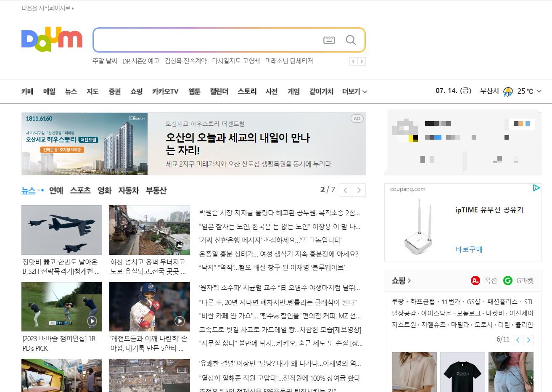Click the weather umbrella icon next to 부산시
Viewport: 552px width, 392px height.
tap(507, 91)
